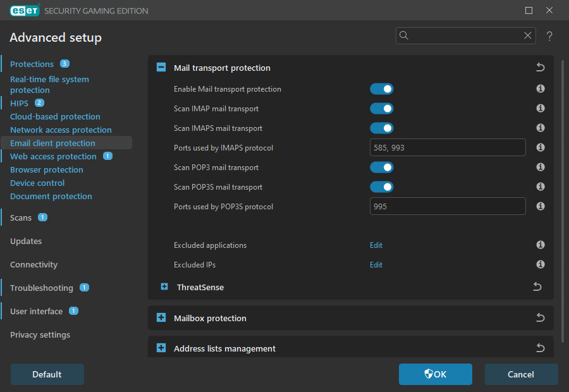
Task: Open help with the question mark icon
Action: pos(549,36)
